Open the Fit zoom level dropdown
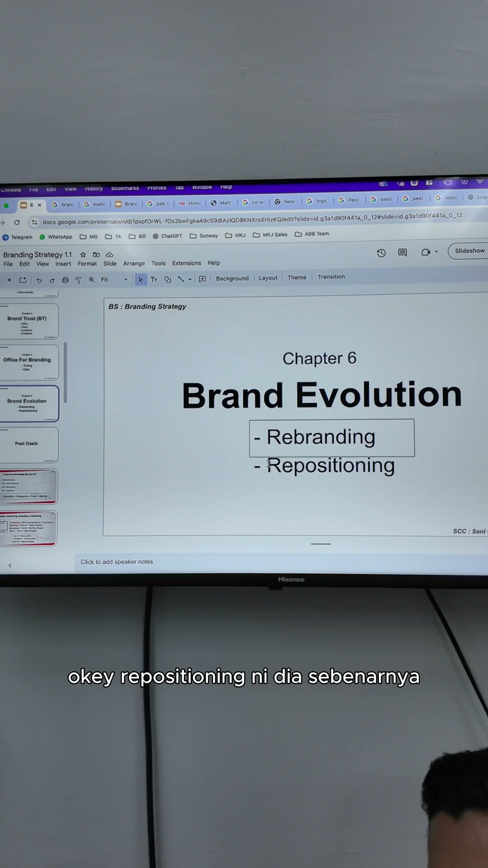The height and width of the screenshot is (868, 488). coord(114,280)
